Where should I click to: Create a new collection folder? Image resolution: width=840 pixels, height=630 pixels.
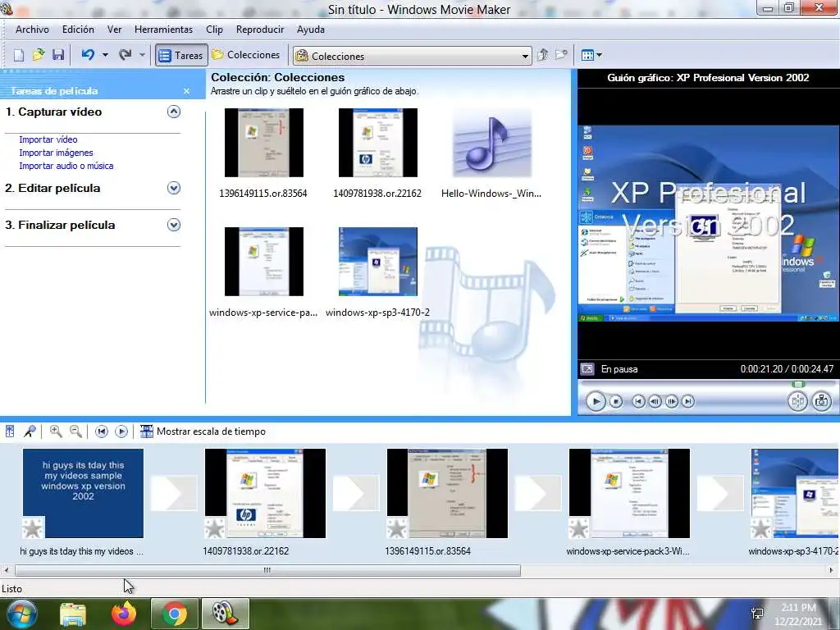coord(561,55)
